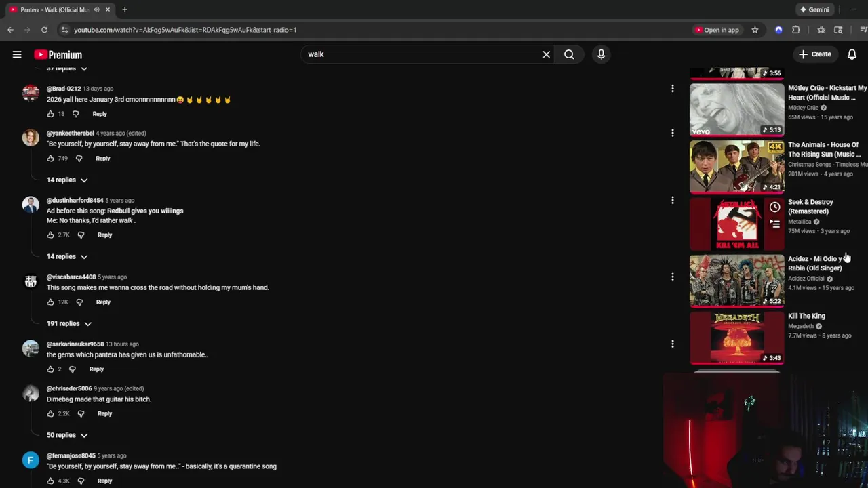Open @chriseder5006 username link

click(69, 388)
